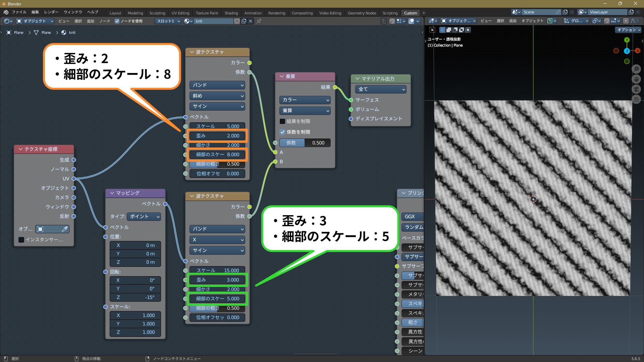The width and height of the screenshot is (644, 362).
Task: Toggle the ノードを使用 checkbox
Action: point(117,21)
